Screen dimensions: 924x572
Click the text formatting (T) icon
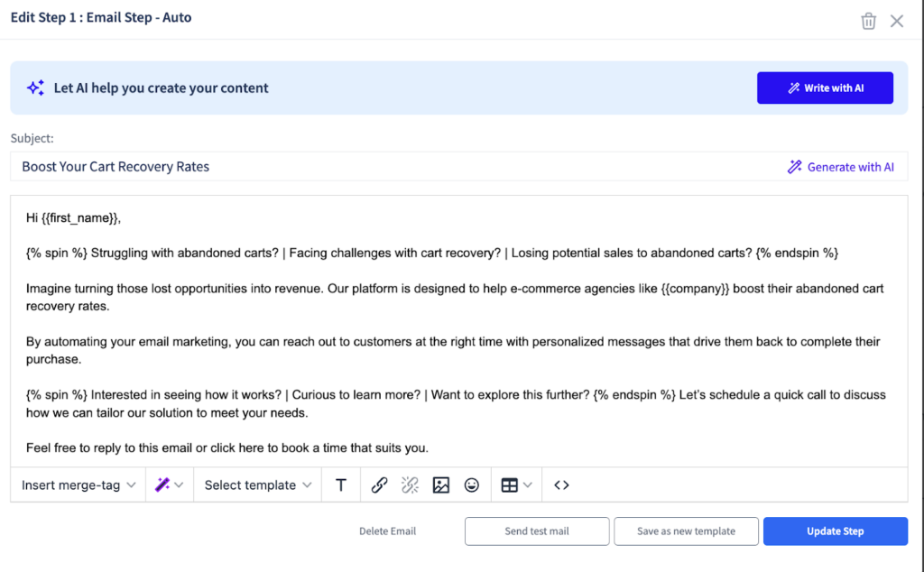pos(340,484)
